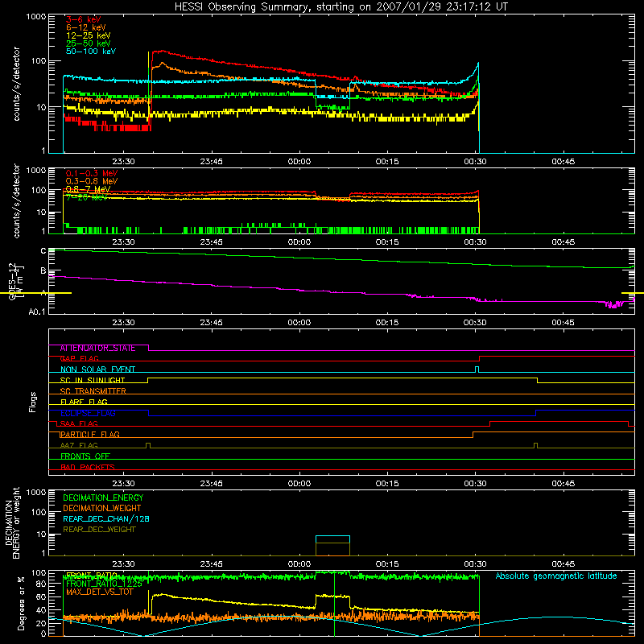Image resolution: width=644 pixels, height=644 pixels.
Task: Select the PARTICLE_FLAG label
Action: click(90, 435)
